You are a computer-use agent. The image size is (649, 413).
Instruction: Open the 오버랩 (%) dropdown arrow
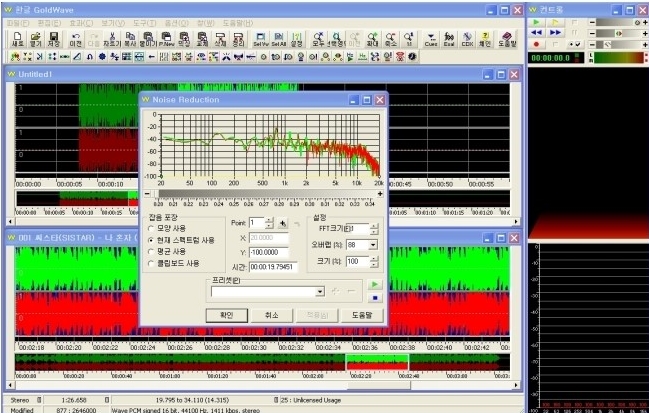tap(373, 245)
